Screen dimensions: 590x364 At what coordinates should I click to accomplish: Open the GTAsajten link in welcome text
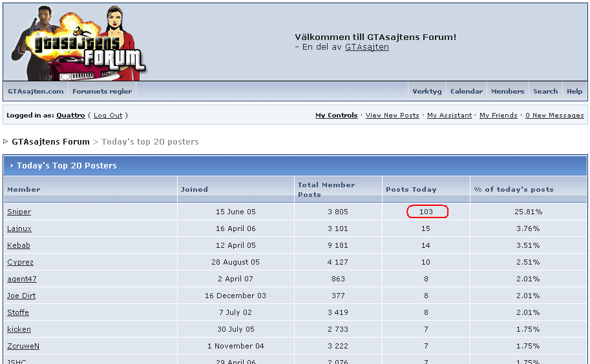click(367, 47)
